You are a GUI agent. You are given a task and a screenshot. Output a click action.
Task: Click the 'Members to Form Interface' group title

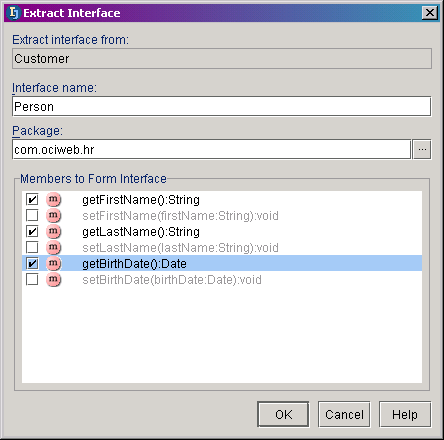coord(93,179)
